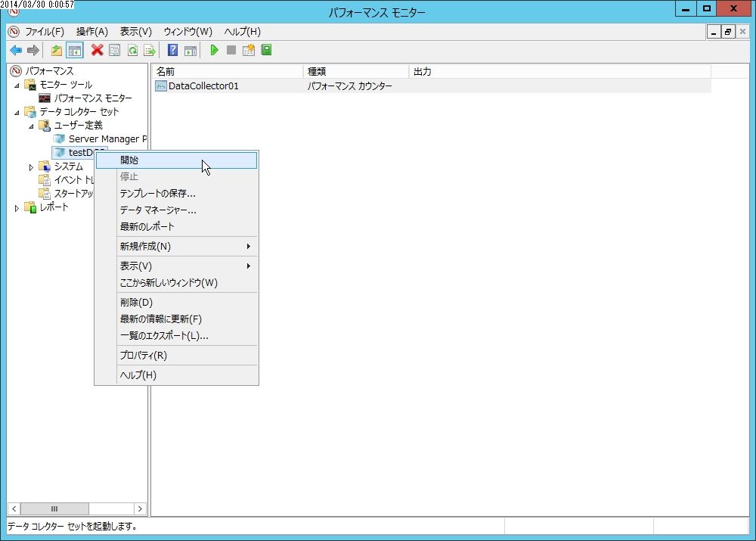Viewport: 756px width, 541px height.
Task: Click the forward navigation arrow icon
Action: 32,50
